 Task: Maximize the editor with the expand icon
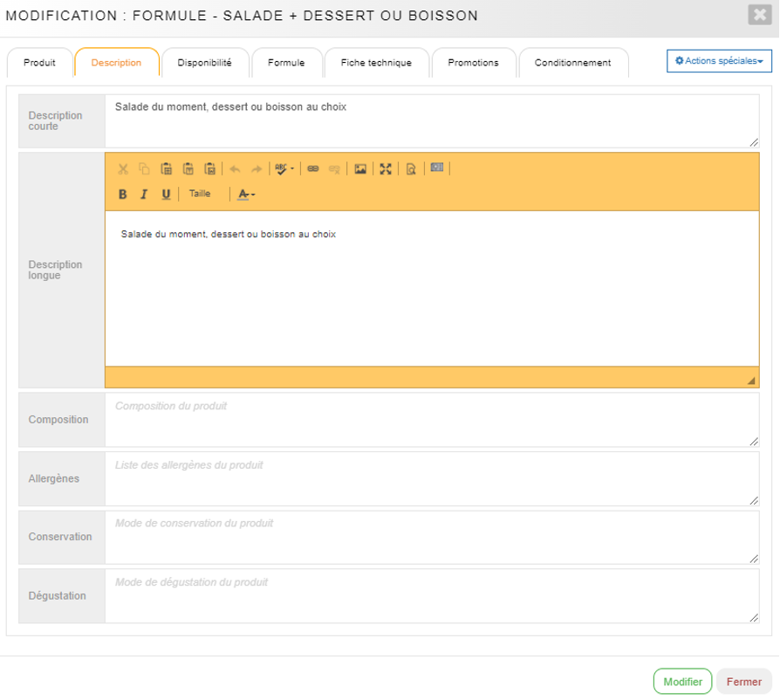386,169
